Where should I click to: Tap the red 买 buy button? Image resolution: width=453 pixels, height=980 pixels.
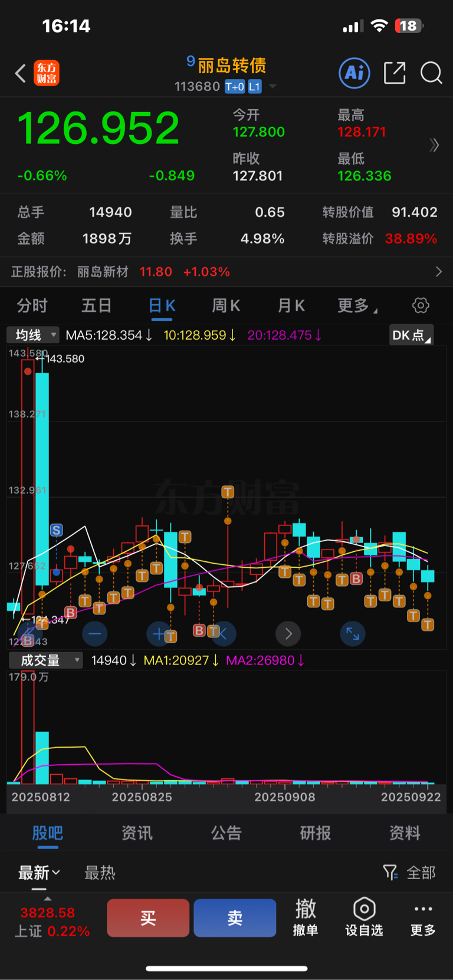click(148, 917)
